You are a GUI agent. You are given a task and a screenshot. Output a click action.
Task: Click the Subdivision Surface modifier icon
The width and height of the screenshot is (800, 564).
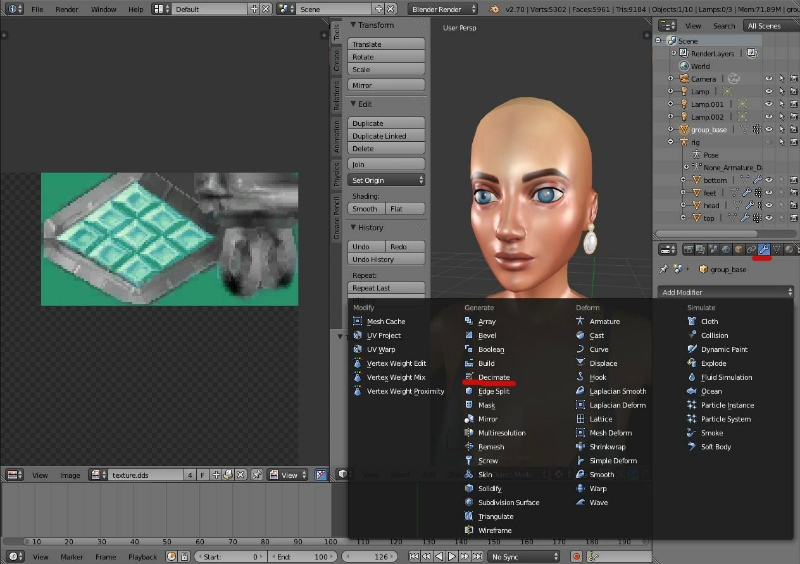click(469, 502)
